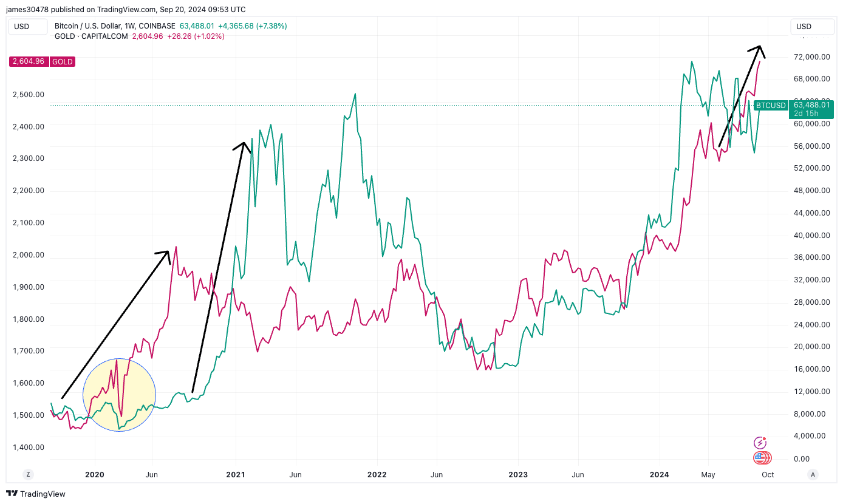The image size is (843, 504).
Task: Click the publisher text james30478 header
Action: coord(28,10)
